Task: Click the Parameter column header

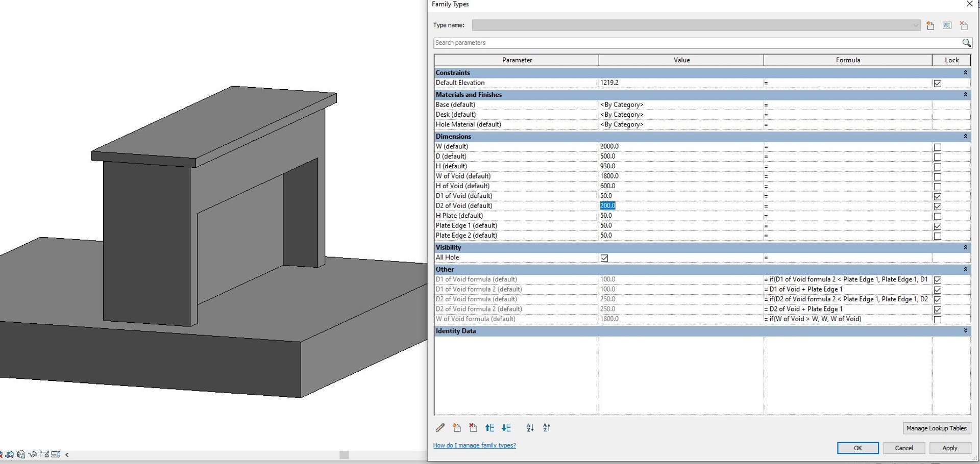Action: (x=517, y=60)
